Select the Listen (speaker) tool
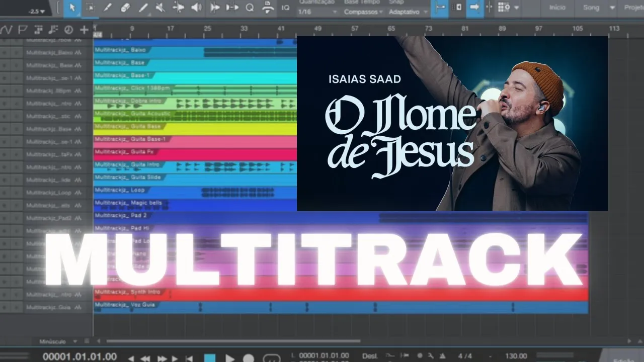This screenshot has height=362, width=644. (x=196, y=8)
